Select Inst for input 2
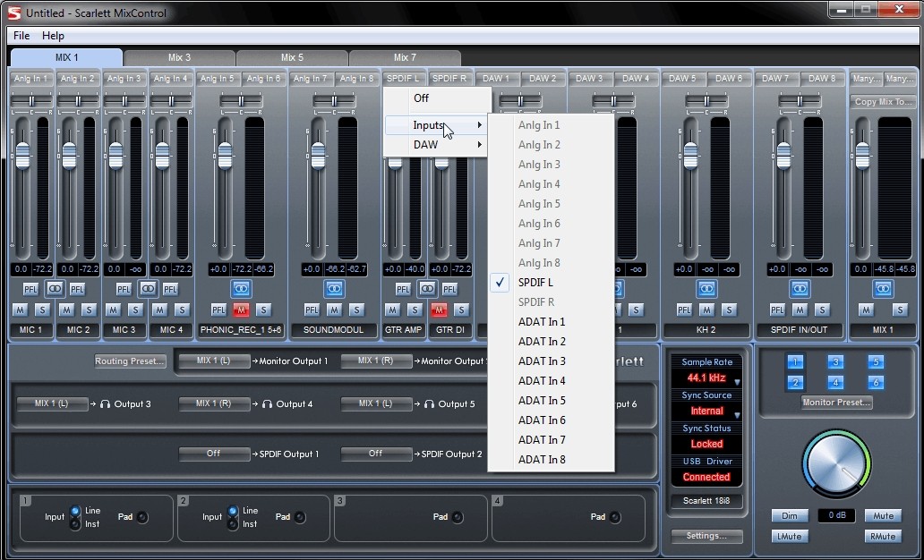Viewport: 924px width, 560px height. [x=233, y=524]
